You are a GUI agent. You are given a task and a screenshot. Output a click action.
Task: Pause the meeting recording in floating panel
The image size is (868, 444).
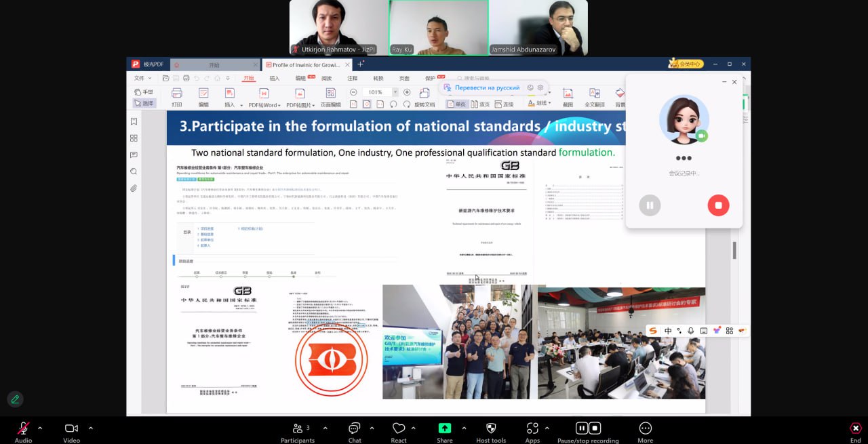point(650,205)
